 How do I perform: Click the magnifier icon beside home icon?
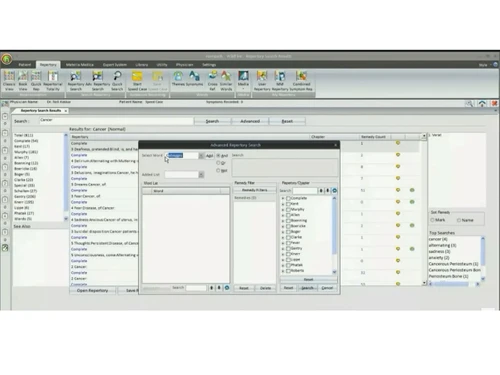click(x=469, y=104)
